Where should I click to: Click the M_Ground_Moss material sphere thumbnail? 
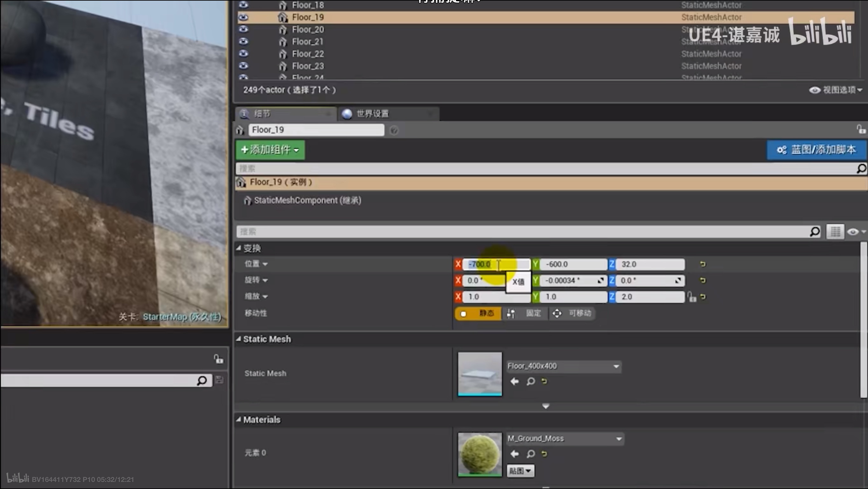pos(479,454)
